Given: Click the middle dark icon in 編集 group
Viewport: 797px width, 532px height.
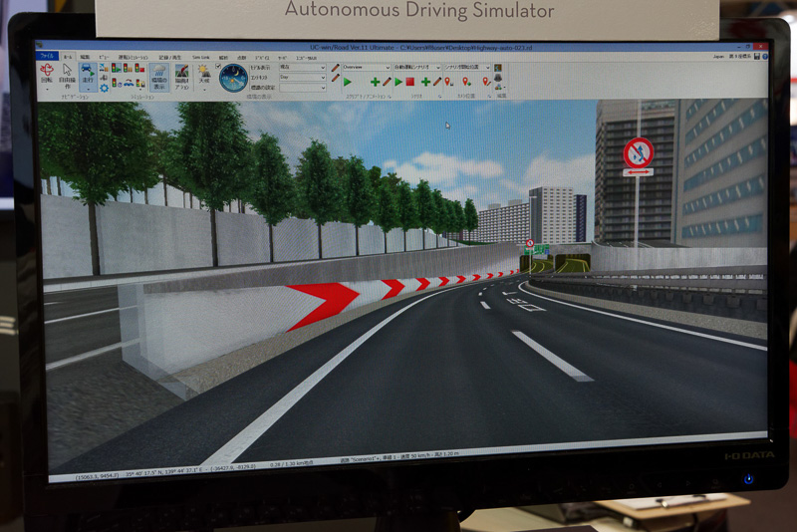Looking at the screenshot, I should pyautogui.click(x=498, y=78).
